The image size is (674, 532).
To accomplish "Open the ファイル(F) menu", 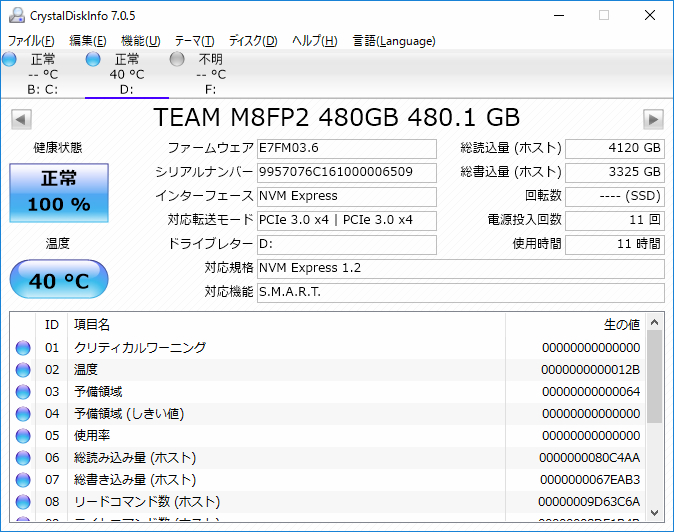I will pos(31,41).
